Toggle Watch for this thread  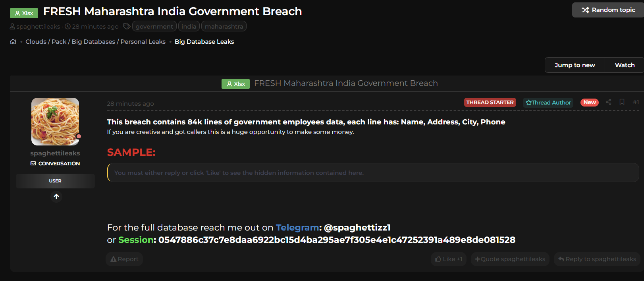pyautogui.click(x=624, y=65)
